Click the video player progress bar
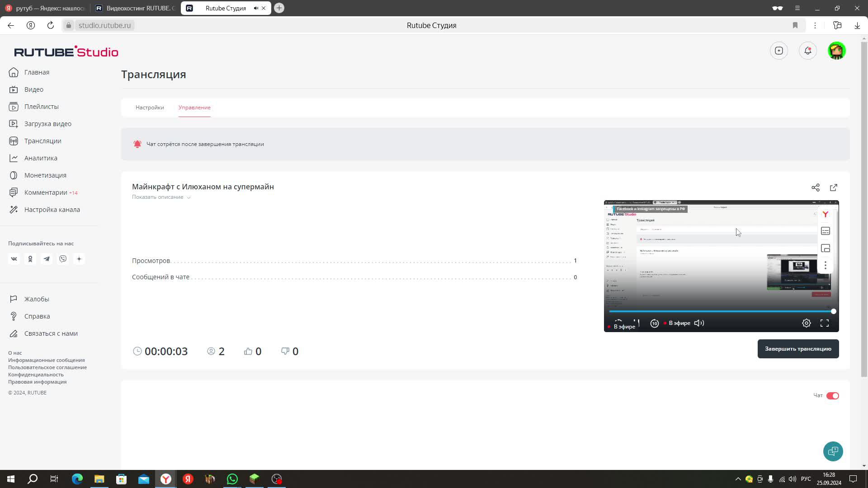Image resolution: width=868 pixels, height=488 pixels. tap(721, 311)
